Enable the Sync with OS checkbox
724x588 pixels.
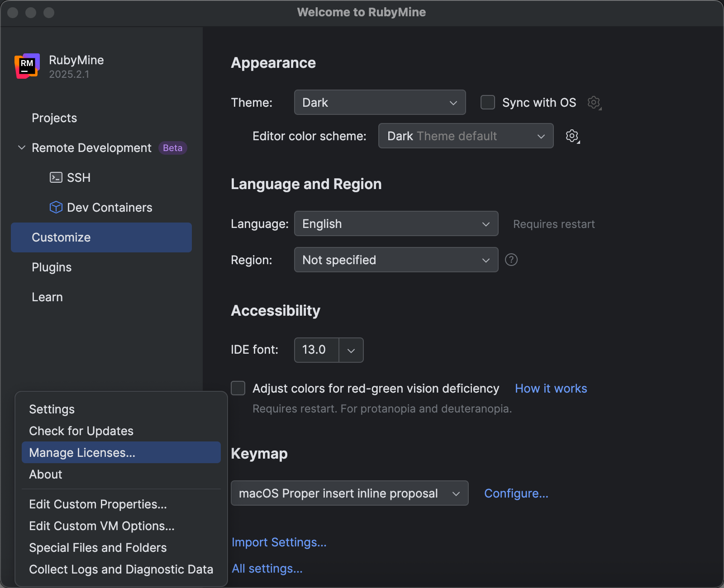point(487,102)
